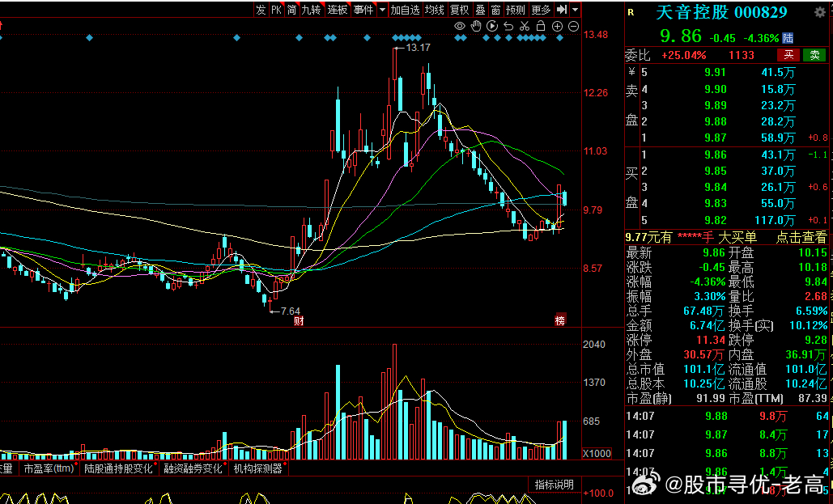Zoom in with the plus icon

coord(558,27)
